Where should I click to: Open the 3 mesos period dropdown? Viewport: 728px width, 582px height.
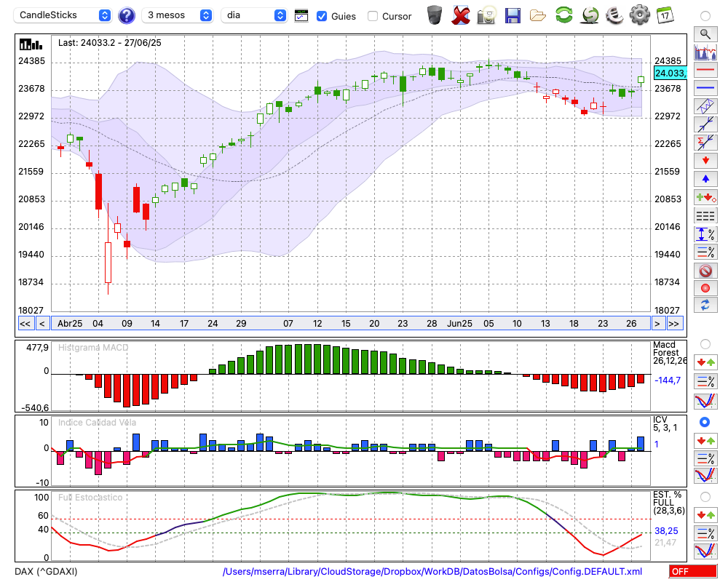177,15
